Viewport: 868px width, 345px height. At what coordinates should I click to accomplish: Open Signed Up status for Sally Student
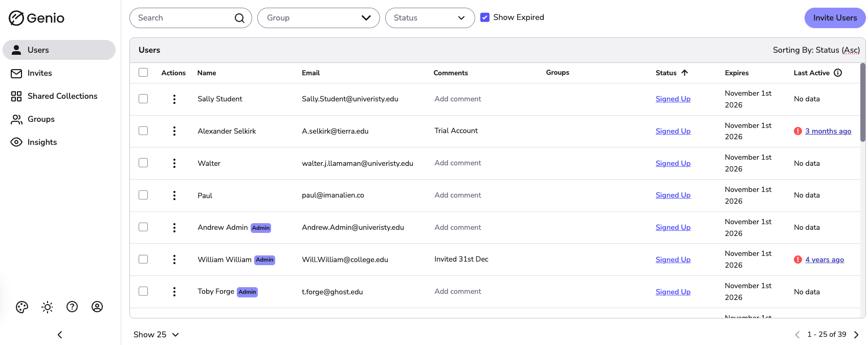673,99
